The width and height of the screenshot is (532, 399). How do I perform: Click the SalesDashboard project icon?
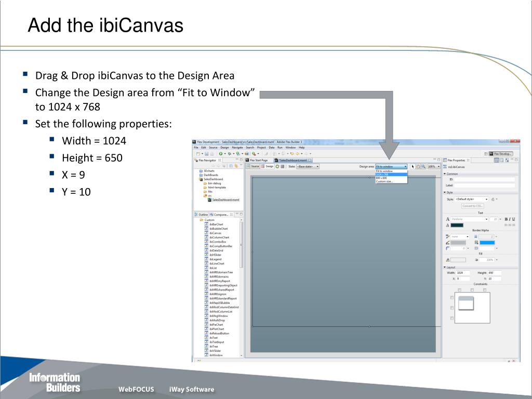(x=201, y=179)
